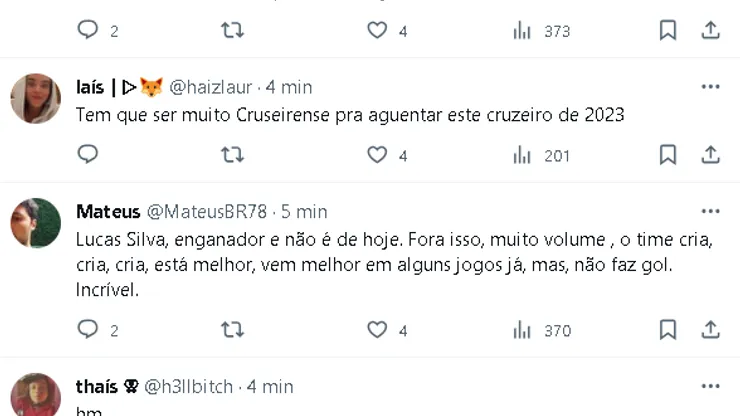
Task: Open Mateus's profile via display name
Action: (x=108, y=212)
